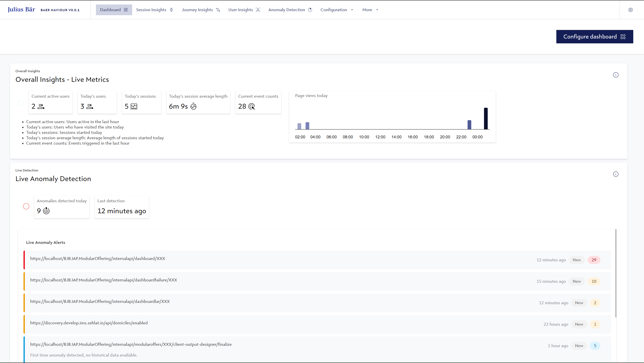Click the 'BAER HAVIOUR V0.0.1' label
Viewport: 644px width, 363px height.
[60, 10]
